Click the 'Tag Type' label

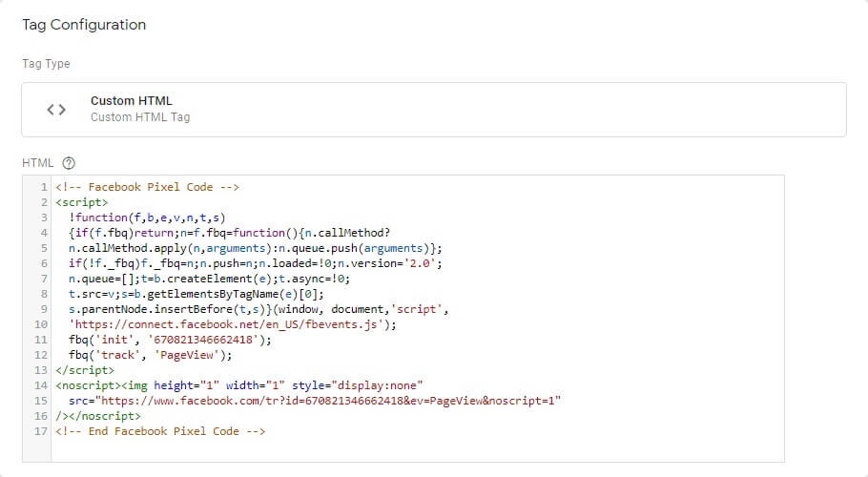(46, 64)
